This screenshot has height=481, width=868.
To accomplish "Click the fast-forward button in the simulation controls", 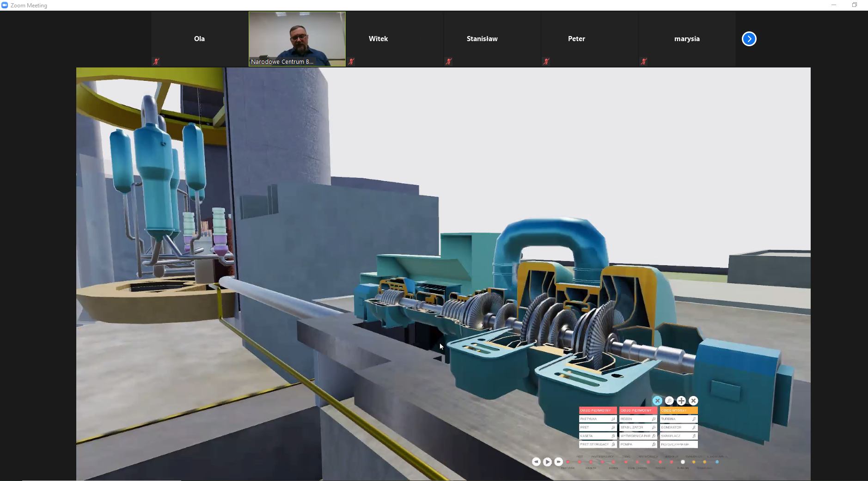I will 558,462.
